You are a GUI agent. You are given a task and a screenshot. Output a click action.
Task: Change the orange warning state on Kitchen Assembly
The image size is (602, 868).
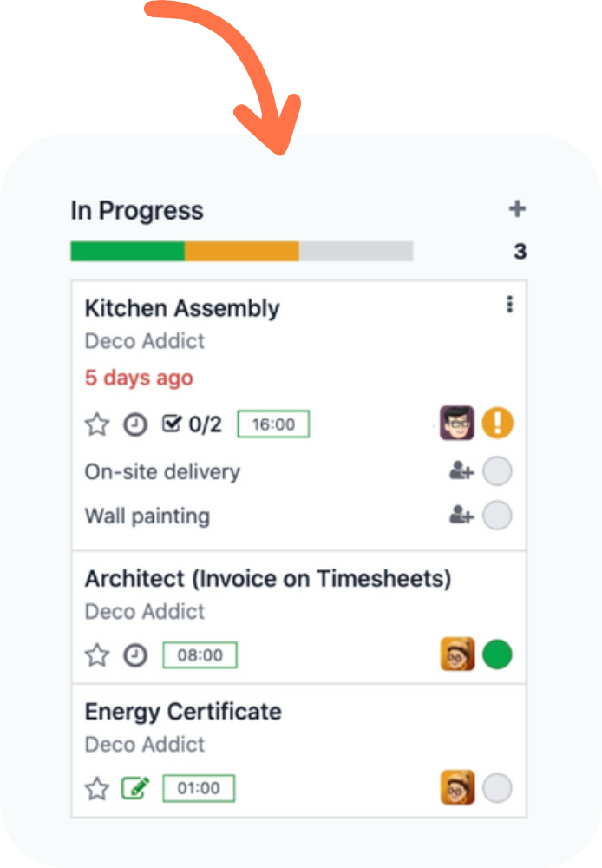pos(497,423)
